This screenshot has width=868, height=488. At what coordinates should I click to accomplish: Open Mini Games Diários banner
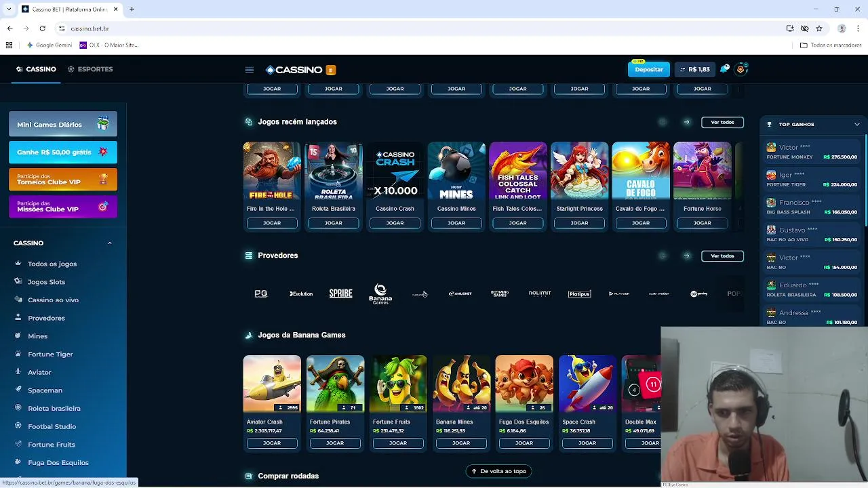click(x=63, y=125)
